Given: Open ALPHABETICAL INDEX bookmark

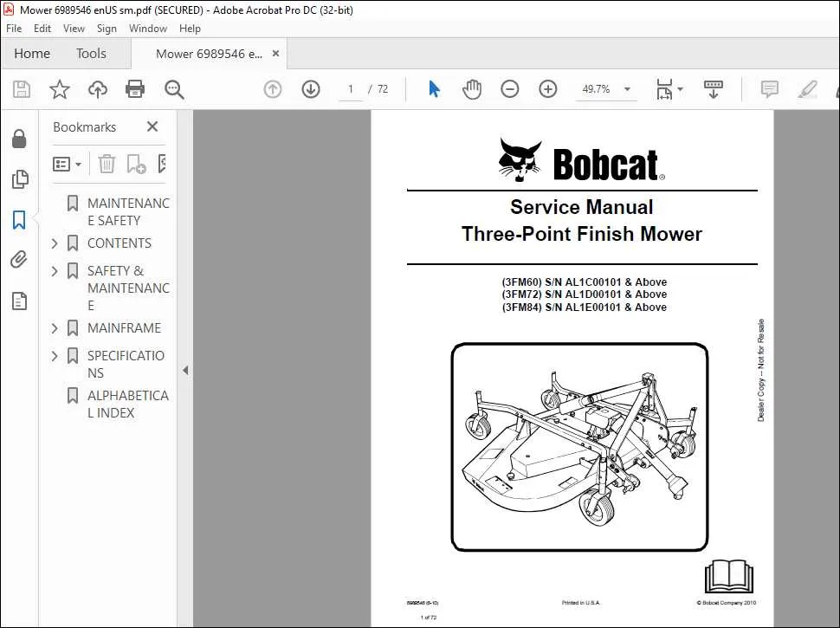Looking at the screenshot, I should click(x=127, y=404).
